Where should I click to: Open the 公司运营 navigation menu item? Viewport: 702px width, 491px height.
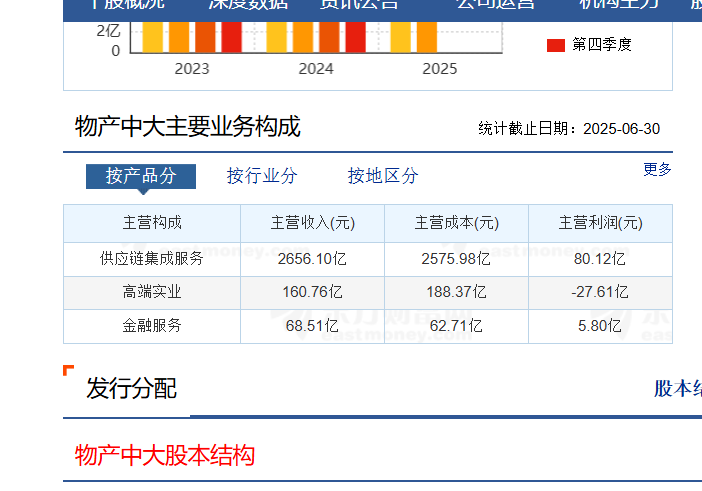point(495,4)
